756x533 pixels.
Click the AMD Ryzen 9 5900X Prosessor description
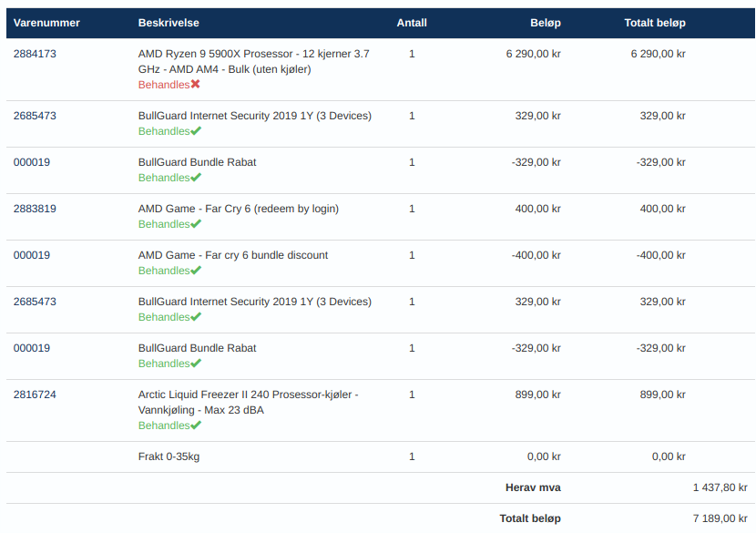253,61
